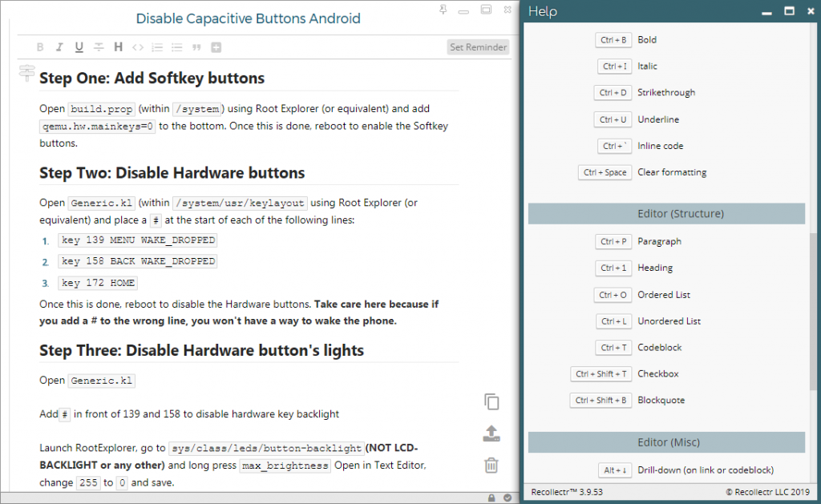This screenshot has height=504, width=821.
Task: Insert a blockquote with the quote-marks icon
Action: coord(196,47)
